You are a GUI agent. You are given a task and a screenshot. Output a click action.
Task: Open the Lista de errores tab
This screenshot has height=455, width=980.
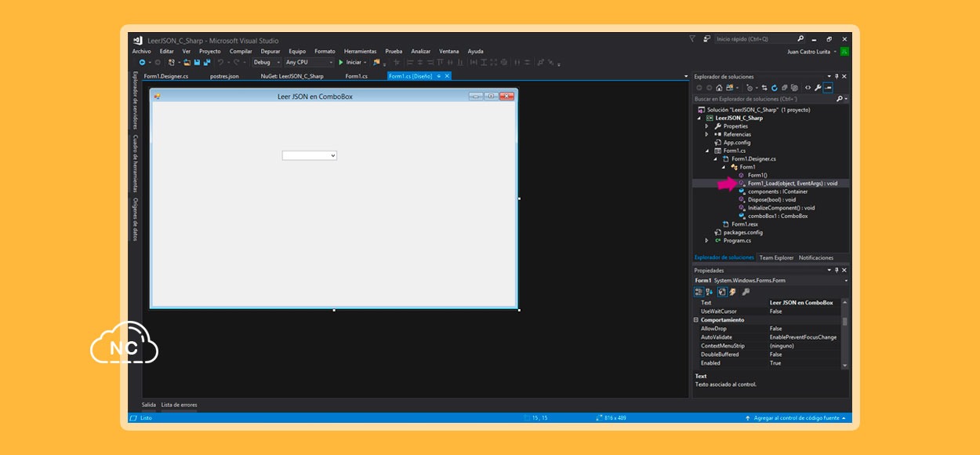click(179, 405)
